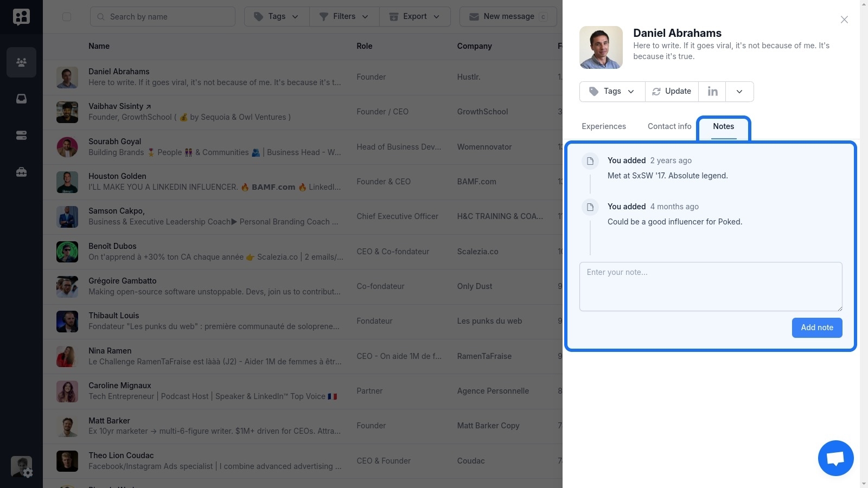
Task: Open the Tags dropdown in top toolbar
Action: (x=277, y=17)
